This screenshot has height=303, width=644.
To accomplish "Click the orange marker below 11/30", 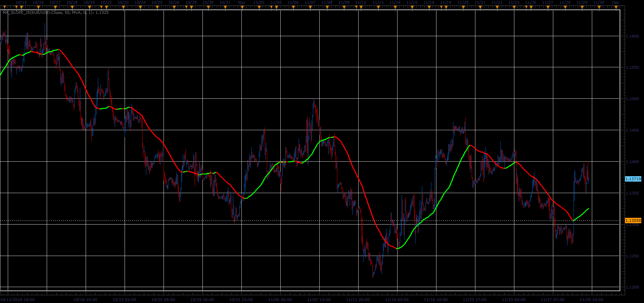I will pyautogui.click(x=599, y=7).
